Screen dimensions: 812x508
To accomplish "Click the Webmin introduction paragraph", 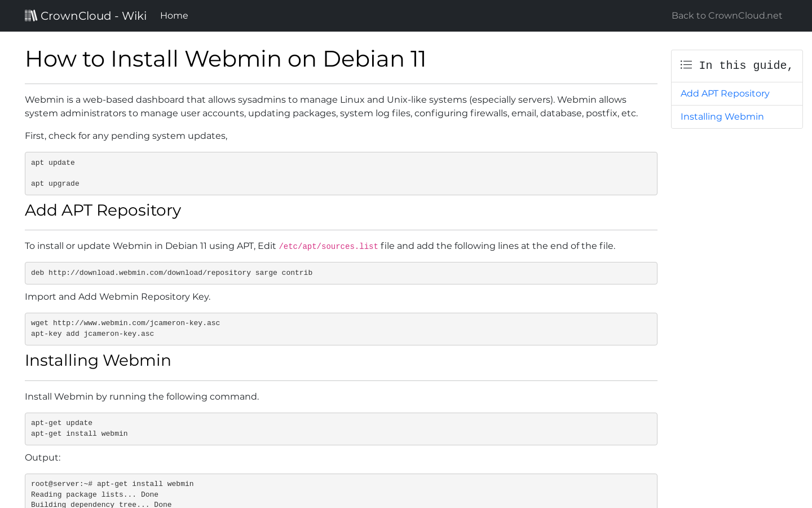I will click(331, 107).
